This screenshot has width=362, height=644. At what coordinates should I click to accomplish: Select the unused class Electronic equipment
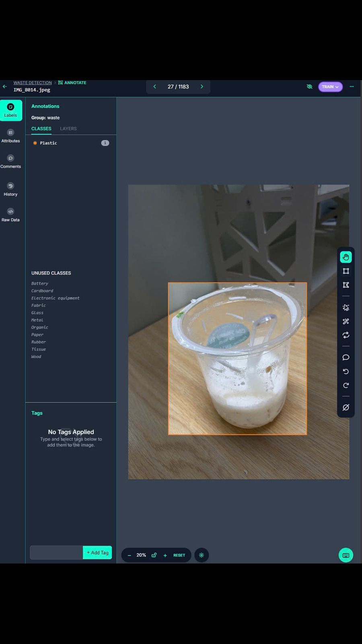(x=56, y=298)
